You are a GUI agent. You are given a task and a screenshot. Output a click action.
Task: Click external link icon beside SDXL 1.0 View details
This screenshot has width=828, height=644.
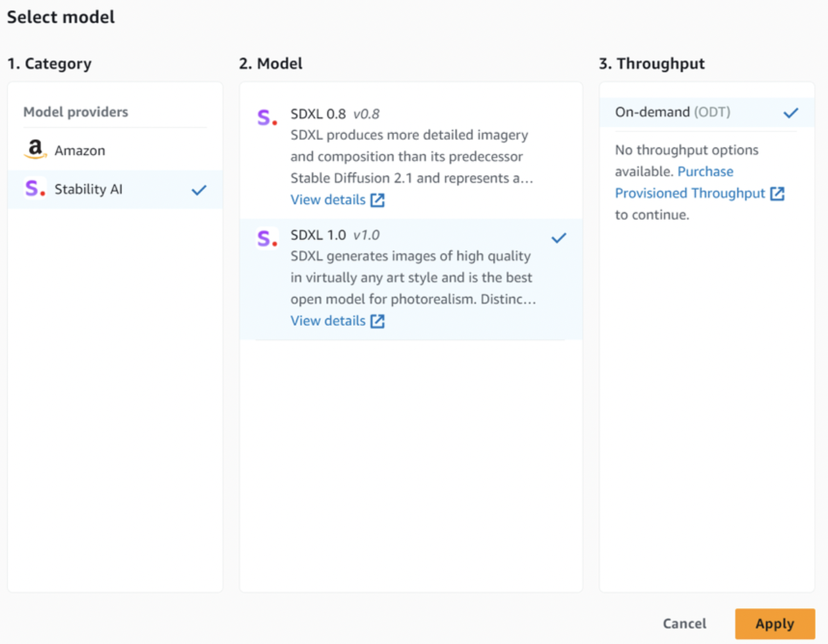[x=377, y=321]
